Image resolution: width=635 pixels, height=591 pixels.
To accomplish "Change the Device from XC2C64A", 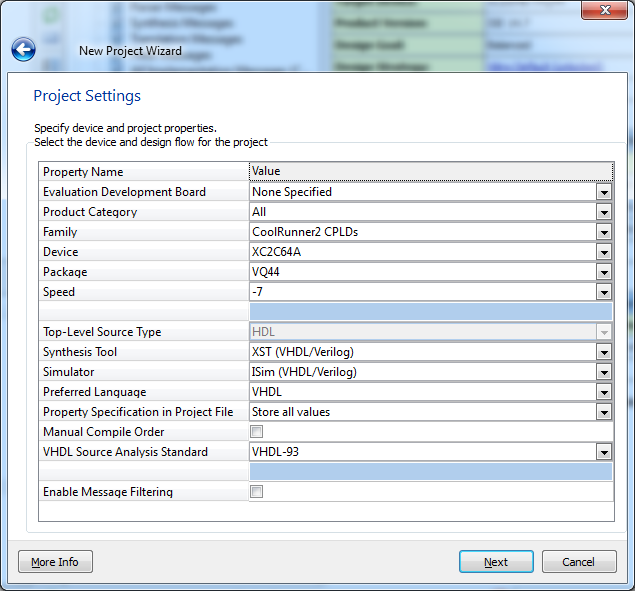I will 603,252.
